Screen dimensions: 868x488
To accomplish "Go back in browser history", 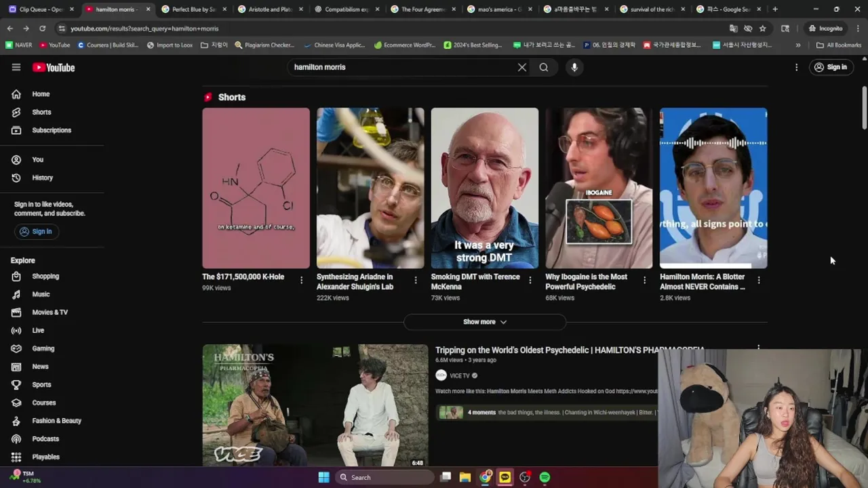I will (x=10, y=28).
